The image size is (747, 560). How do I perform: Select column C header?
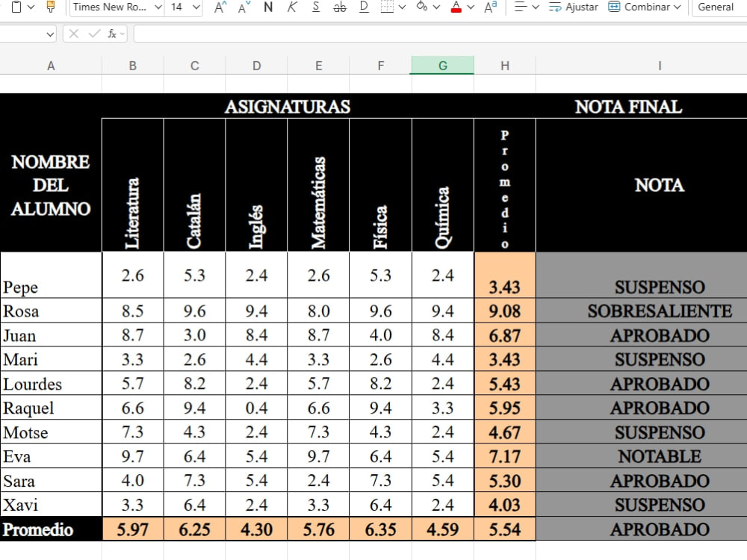coord(195,66)
